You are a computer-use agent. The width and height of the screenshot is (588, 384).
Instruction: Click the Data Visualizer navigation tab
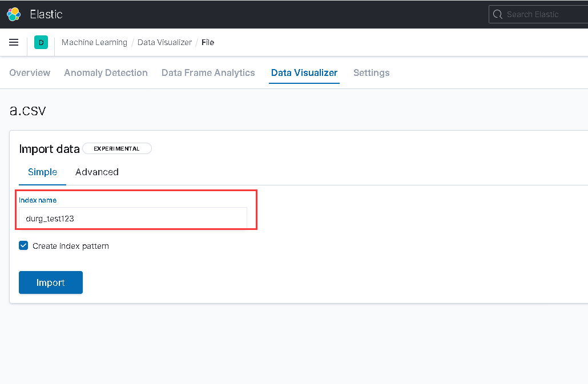(304, 72)
